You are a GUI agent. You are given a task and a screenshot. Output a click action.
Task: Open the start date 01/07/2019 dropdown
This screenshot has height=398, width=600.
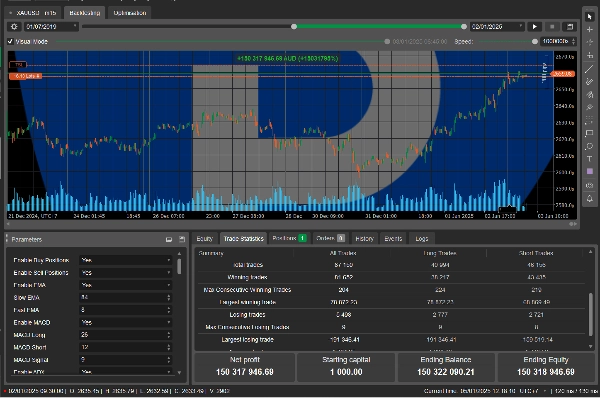pos(51,27)
